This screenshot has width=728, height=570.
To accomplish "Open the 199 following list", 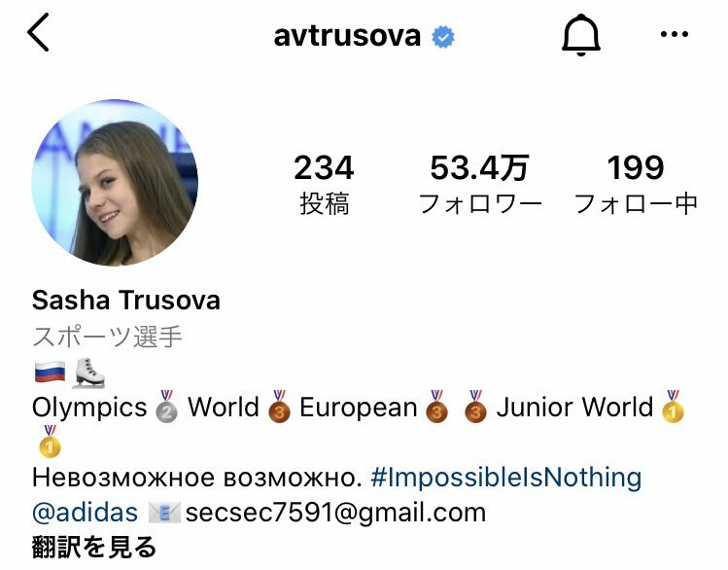I will [x=636, y=185].
